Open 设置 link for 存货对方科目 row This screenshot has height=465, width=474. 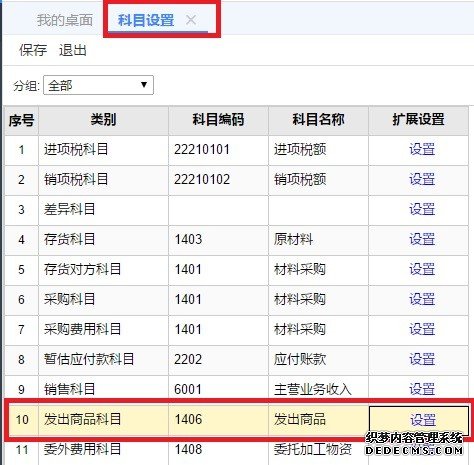coord(422,269)
